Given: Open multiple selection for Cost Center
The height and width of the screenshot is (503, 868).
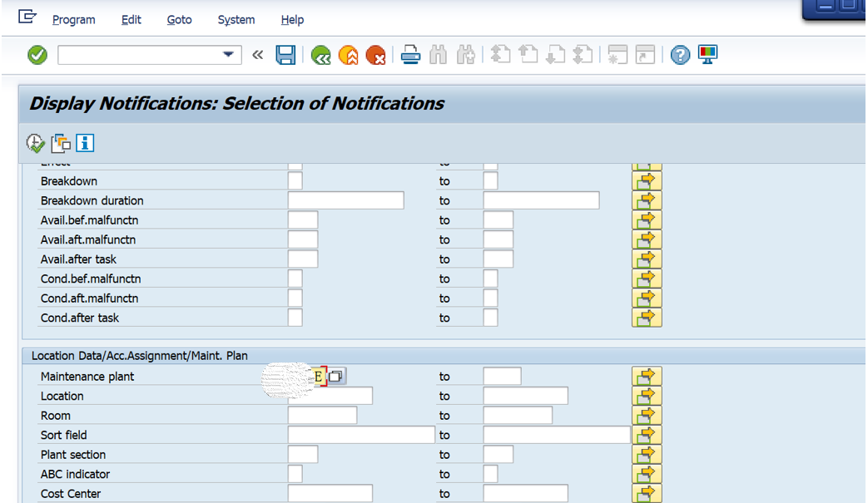Looking at the screenshot, I should click(647, 493).
